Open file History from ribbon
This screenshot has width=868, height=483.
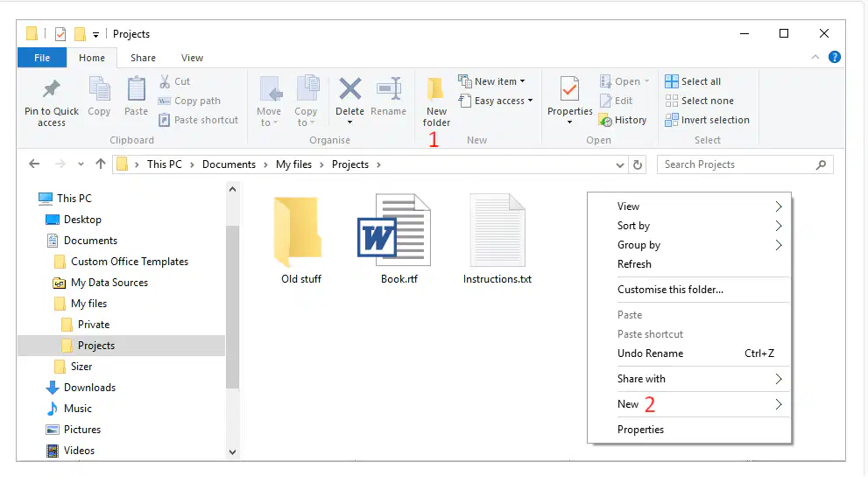(623, 120)
